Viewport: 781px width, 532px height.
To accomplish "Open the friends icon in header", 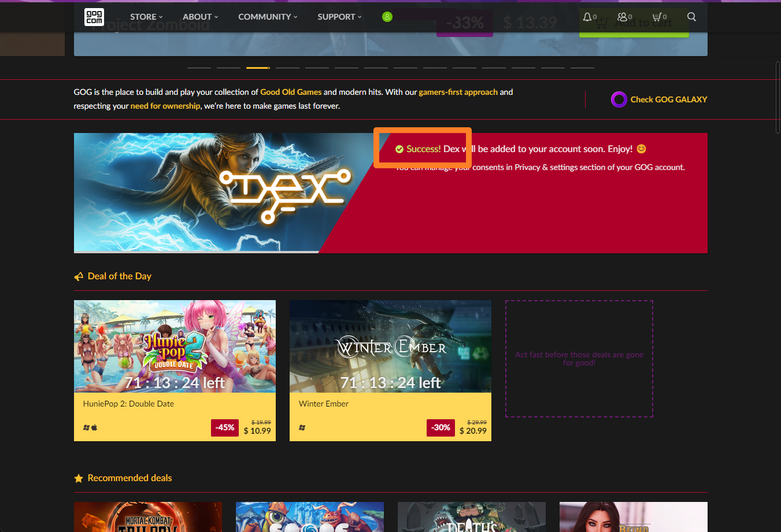I will pyautogui.click(x=622, y=17).
